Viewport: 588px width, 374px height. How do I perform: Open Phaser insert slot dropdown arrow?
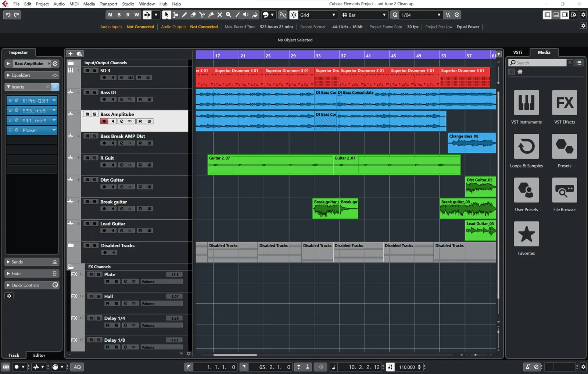pyautogui.click(x=54, y=130)
